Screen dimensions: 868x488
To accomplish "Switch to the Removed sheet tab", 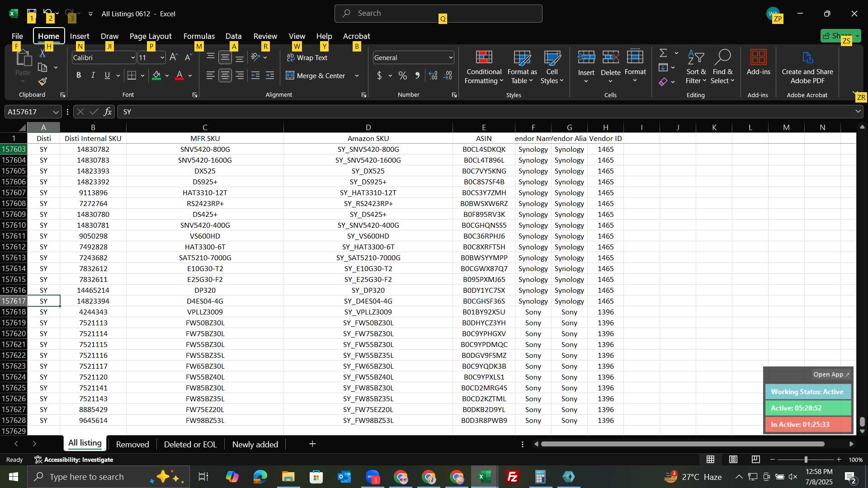I will [x=132, y=444].
